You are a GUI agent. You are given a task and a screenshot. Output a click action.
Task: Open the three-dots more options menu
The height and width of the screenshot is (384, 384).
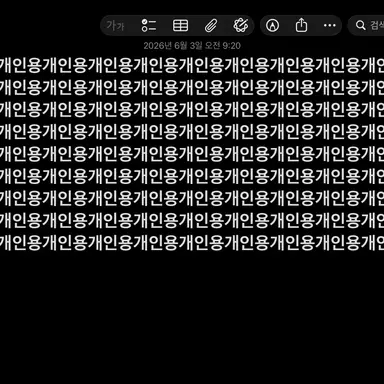tap(330, 25)
